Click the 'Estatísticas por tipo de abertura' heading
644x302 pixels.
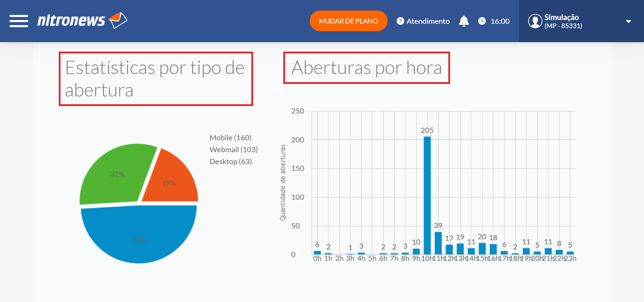click(155, 79)
